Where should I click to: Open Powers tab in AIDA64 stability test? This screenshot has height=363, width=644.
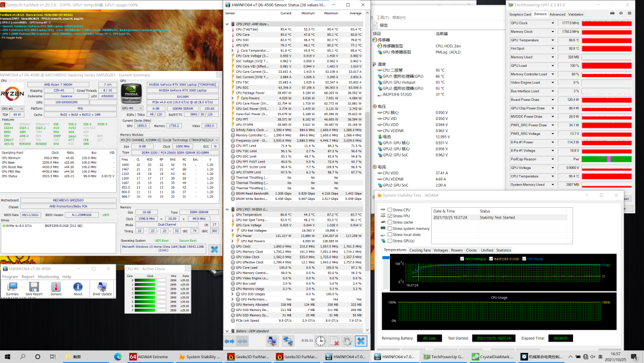(x=457, y=250)
